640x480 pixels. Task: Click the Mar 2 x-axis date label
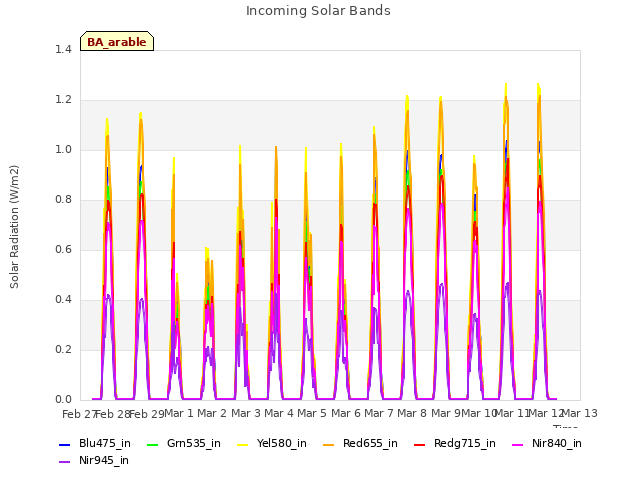coord(212,413)
